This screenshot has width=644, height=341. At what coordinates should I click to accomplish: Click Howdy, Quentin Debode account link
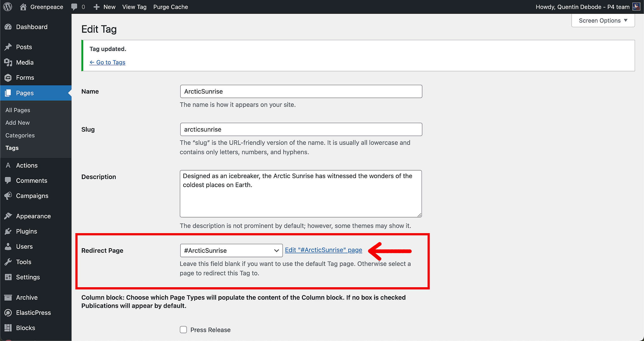point(583,7)
